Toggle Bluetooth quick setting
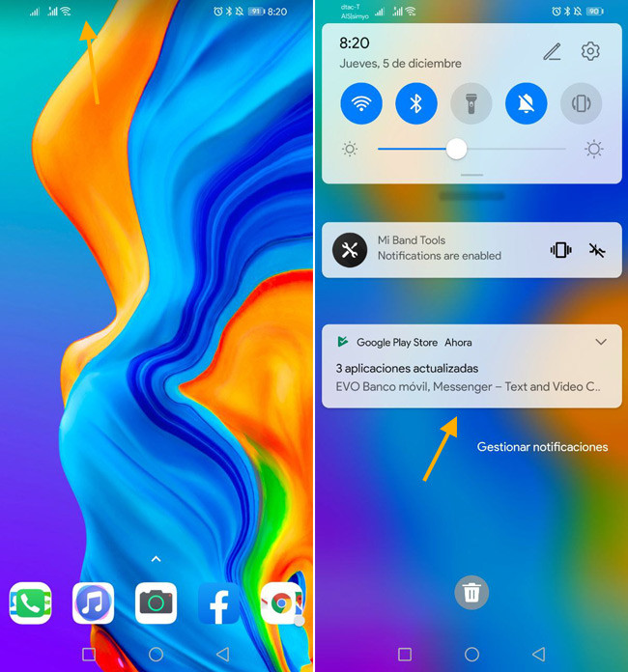 [416, 103]
